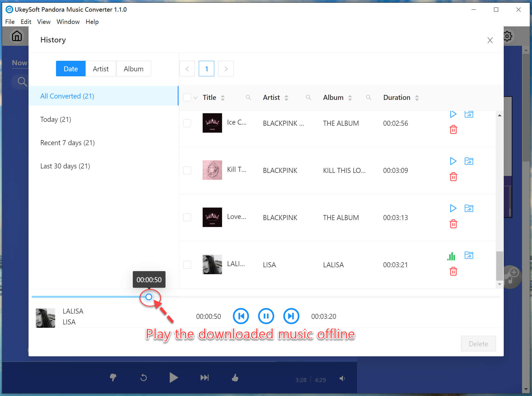Viewport: 532px width, 396px height.
Task: Delete the Ice Cream track
Action: click(453, 130)
